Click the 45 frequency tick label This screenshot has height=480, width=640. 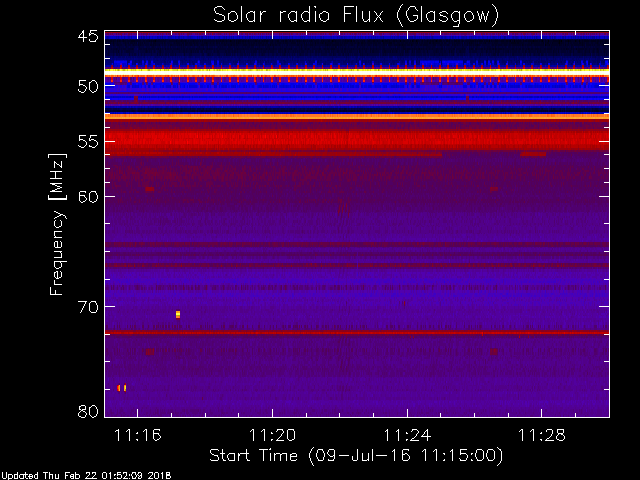[88, 36]
